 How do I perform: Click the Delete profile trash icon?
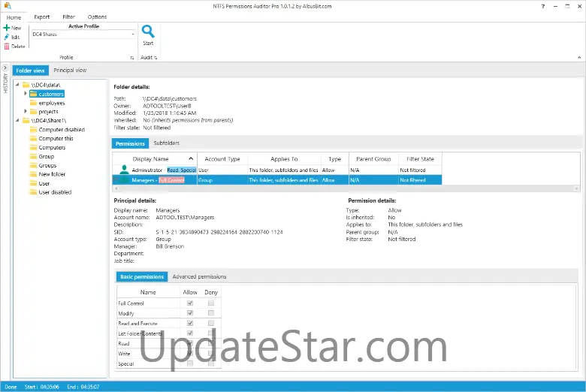(x=7, y=46)
